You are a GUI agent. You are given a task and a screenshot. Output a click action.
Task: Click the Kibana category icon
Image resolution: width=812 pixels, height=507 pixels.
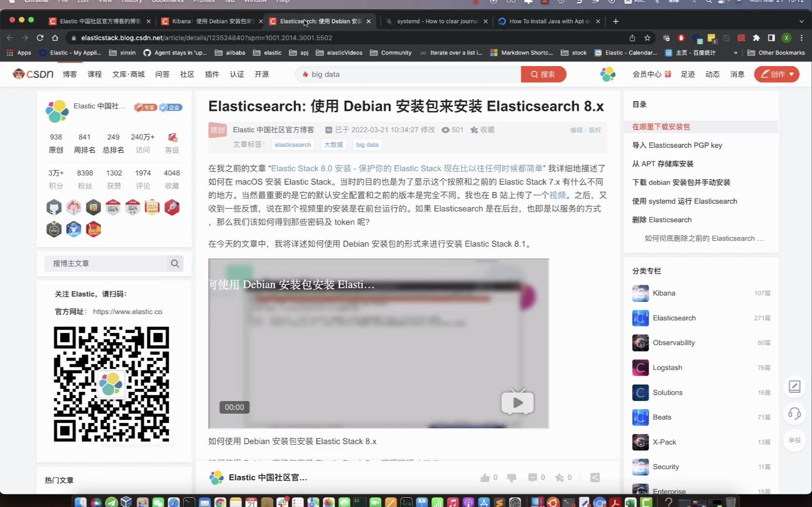point(640,293)
